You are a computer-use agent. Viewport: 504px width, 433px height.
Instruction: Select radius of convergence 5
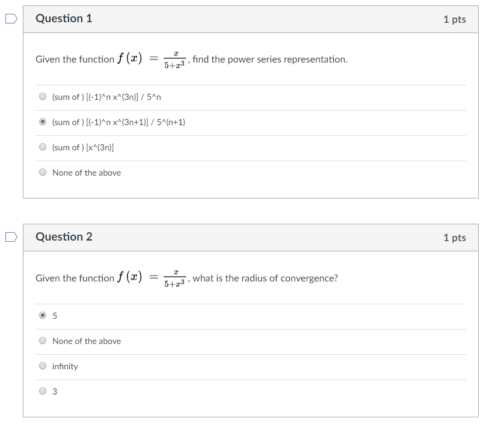tap(43, 315)
